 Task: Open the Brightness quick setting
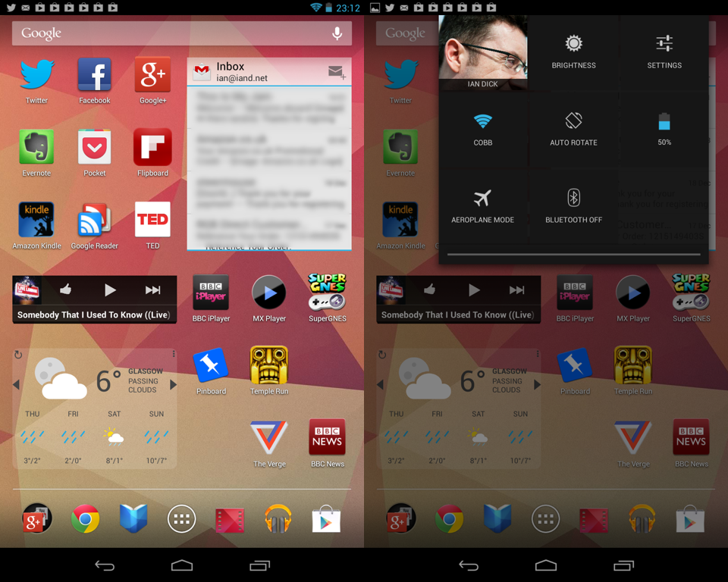[573, 53]
